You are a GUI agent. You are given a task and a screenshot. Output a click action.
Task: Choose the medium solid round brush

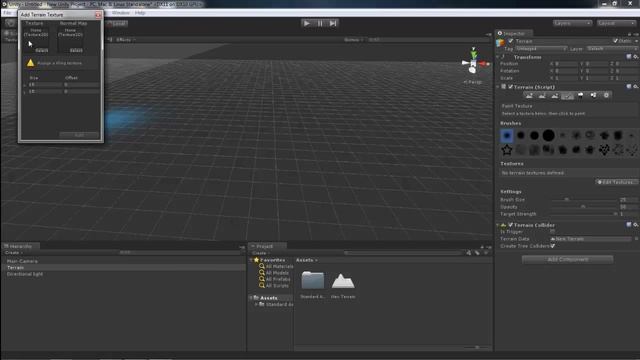pyautogui.click(x=534, y=136)
